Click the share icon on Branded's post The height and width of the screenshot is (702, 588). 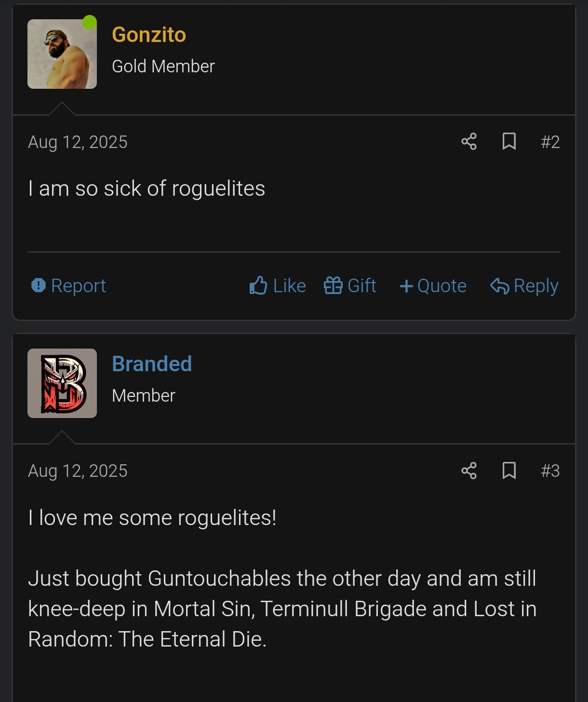[x=470, y=471]
